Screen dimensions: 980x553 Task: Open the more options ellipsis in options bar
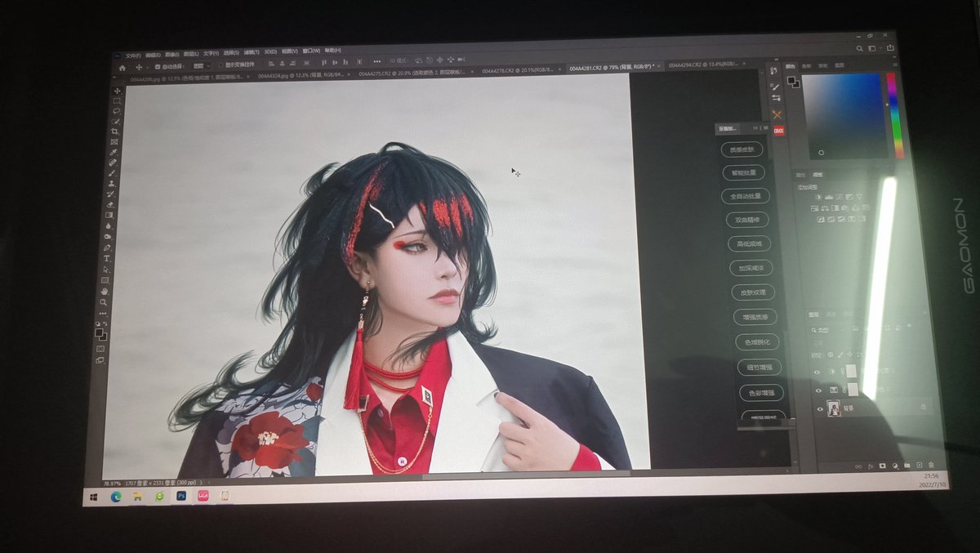coord(377,61)
